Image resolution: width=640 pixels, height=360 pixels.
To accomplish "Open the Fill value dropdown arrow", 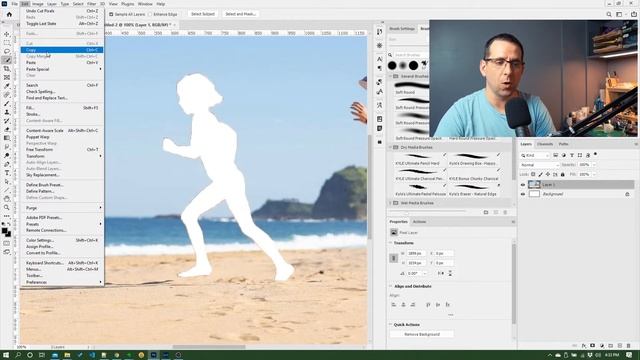I will 594,174.
